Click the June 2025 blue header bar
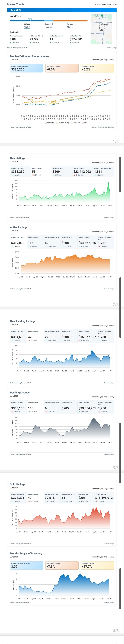Viewport: 124px width, 644px height. (x=62, y=10)
